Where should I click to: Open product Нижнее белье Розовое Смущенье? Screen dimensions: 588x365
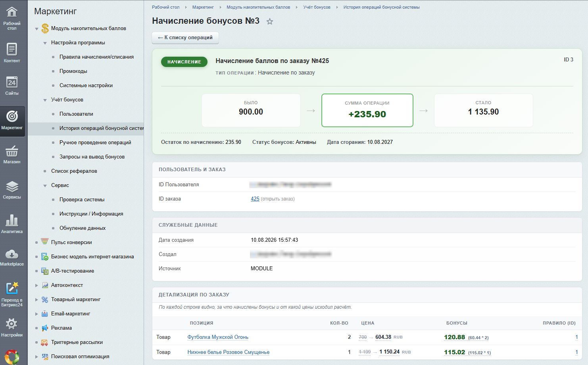pyautogui.click(x=229, y=352)
